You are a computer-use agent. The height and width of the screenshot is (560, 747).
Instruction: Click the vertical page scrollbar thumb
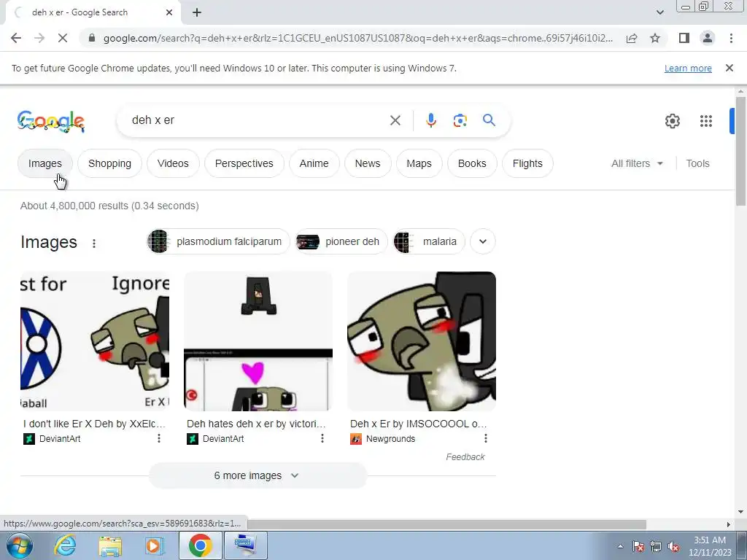[x=740, y=152]
